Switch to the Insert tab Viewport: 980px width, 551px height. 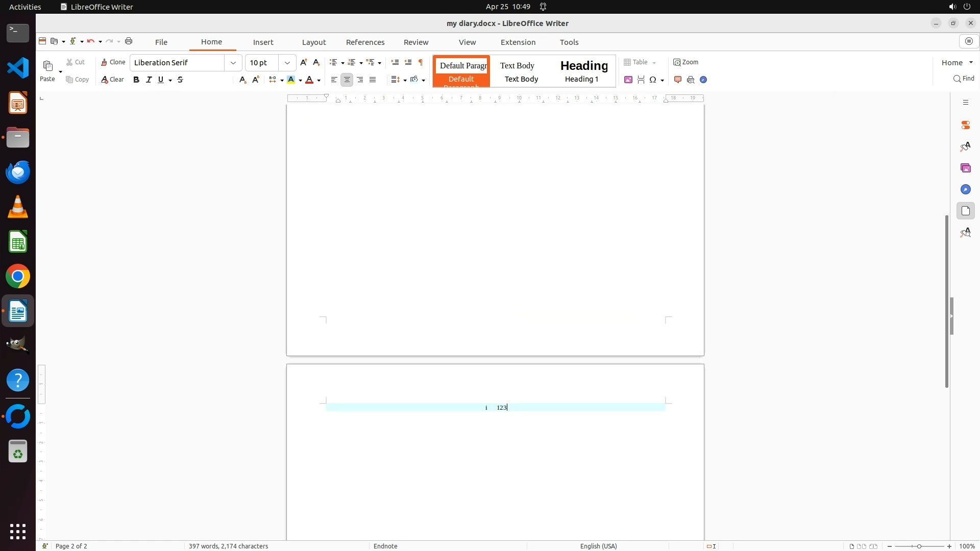click(263, 42)
